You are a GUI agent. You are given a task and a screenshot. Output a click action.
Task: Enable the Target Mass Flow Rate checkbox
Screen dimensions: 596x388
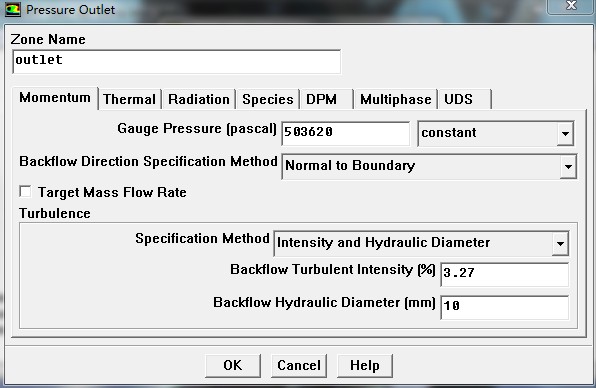(25, 192)
